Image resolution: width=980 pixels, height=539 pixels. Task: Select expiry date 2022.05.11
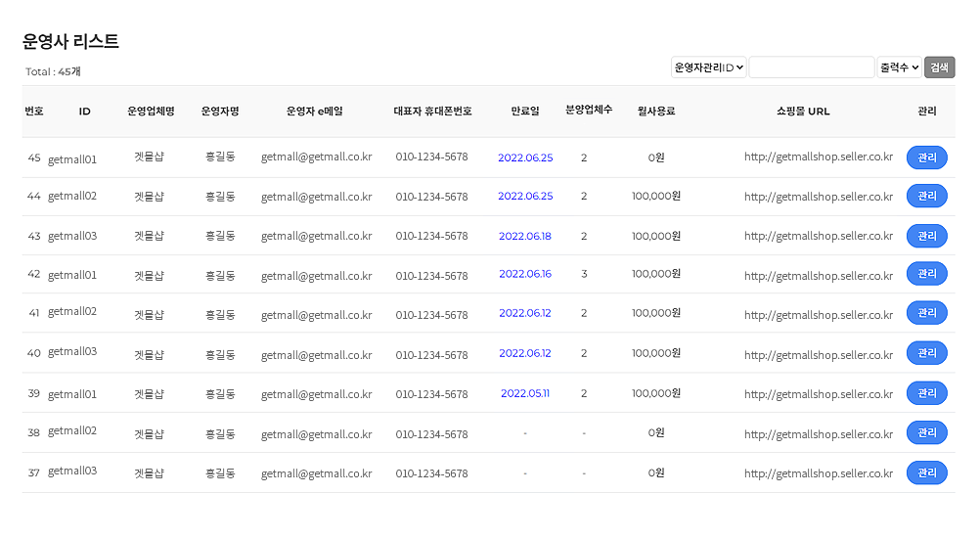click(525, 393)
